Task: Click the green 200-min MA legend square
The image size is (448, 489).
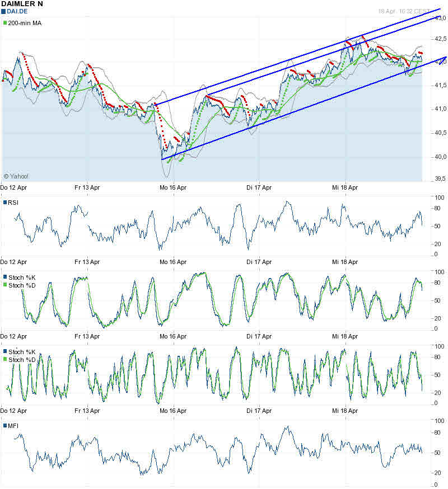Action: tap(5, 23)
